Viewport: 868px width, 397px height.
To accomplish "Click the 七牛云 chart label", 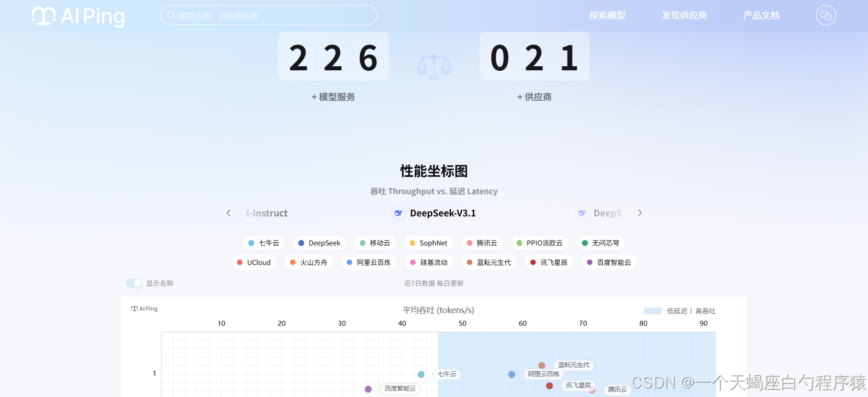I will click(447, 374).
